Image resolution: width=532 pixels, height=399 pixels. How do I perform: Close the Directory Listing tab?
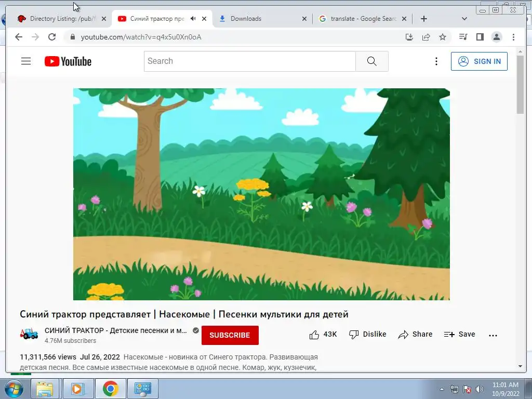coord(104,19)
